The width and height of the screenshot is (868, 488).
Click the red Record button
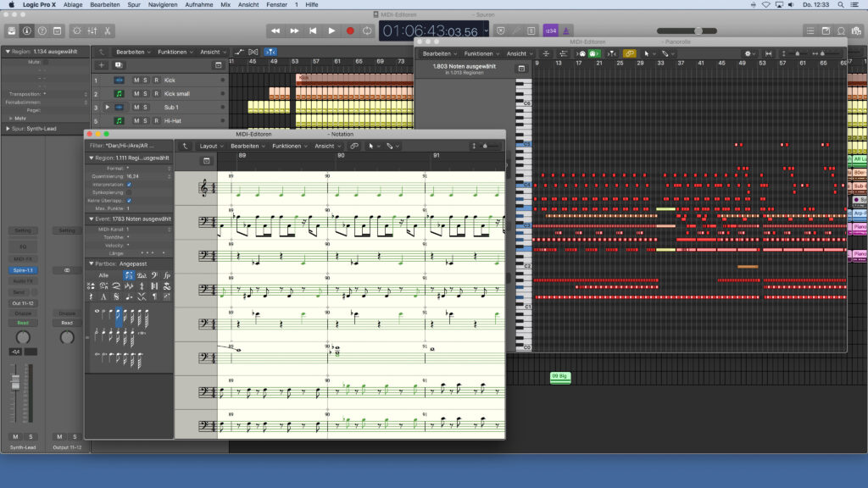point(350,31)
